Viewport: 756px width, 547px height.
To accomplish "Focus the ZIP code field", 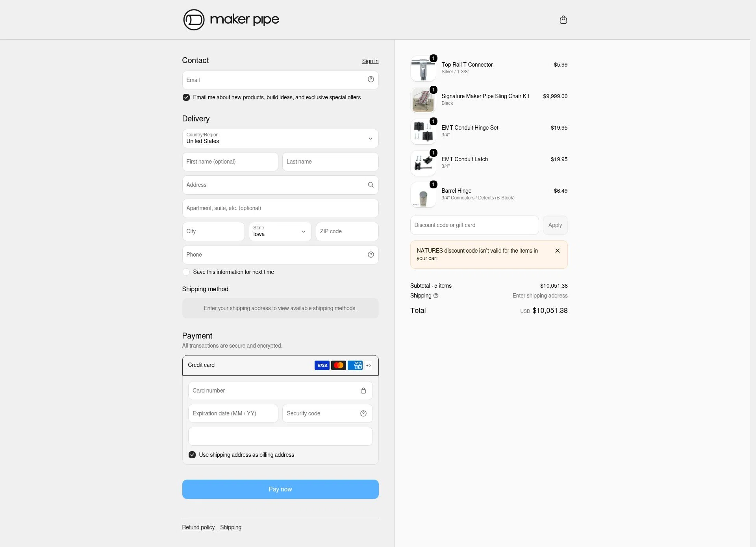I will point(347,231).
